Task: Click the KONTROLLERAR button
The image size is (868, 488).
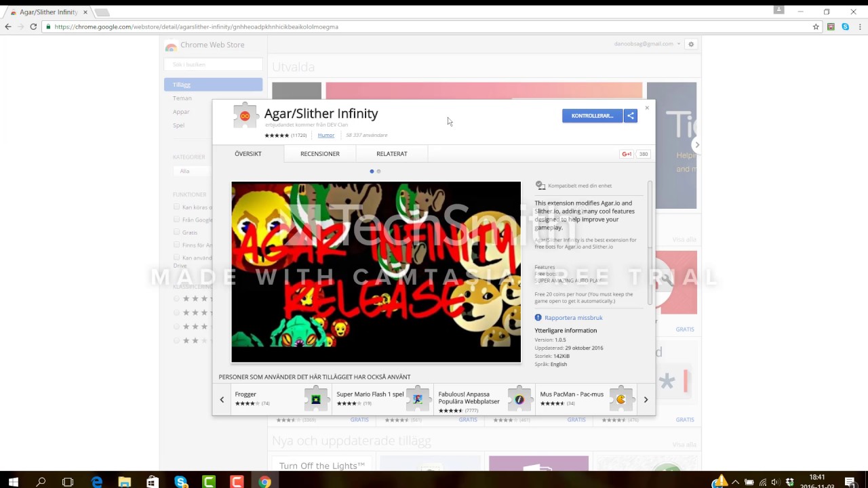Action: pos(592,116)
